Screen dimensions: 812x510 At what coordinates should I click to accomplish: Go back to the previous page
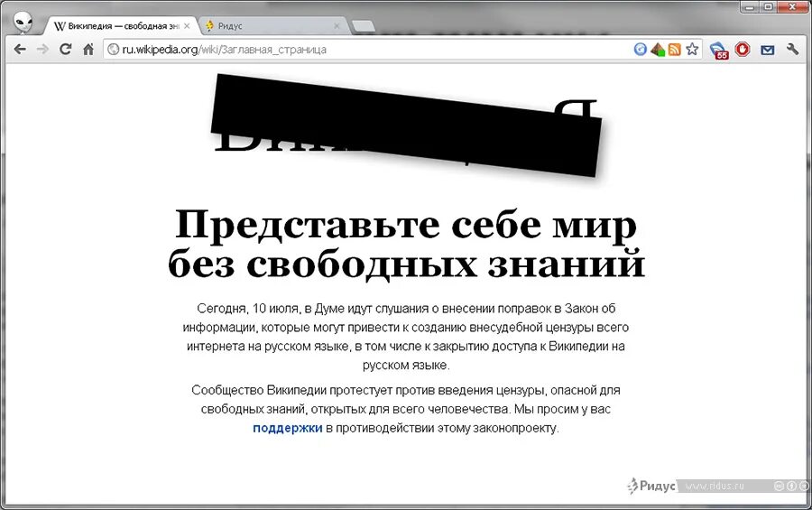coord(20,50)
